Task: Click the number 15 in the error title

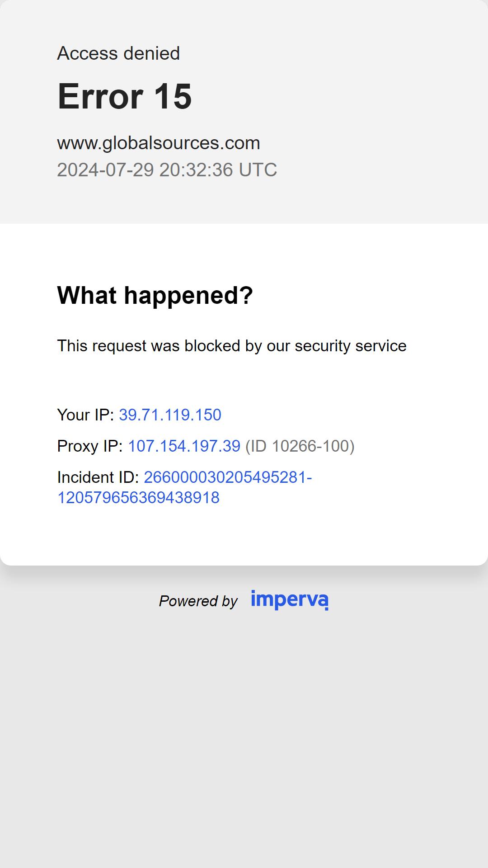Action: (173, 96)
